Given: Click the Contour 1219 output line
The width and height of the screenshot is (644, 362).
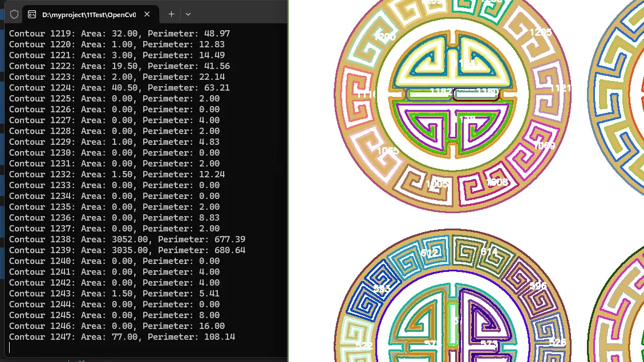Looking at the screenshot, I should click(x=119, y=34).
